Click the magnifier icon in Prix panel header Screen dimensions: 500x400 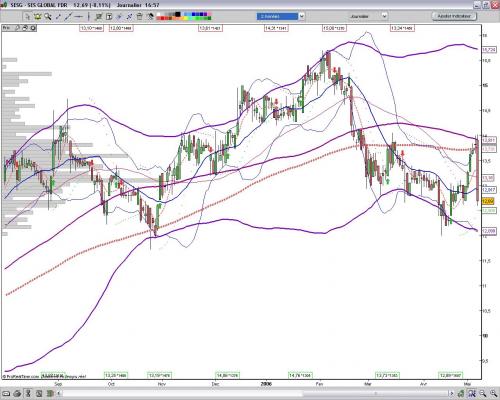[x=17, y=28]
